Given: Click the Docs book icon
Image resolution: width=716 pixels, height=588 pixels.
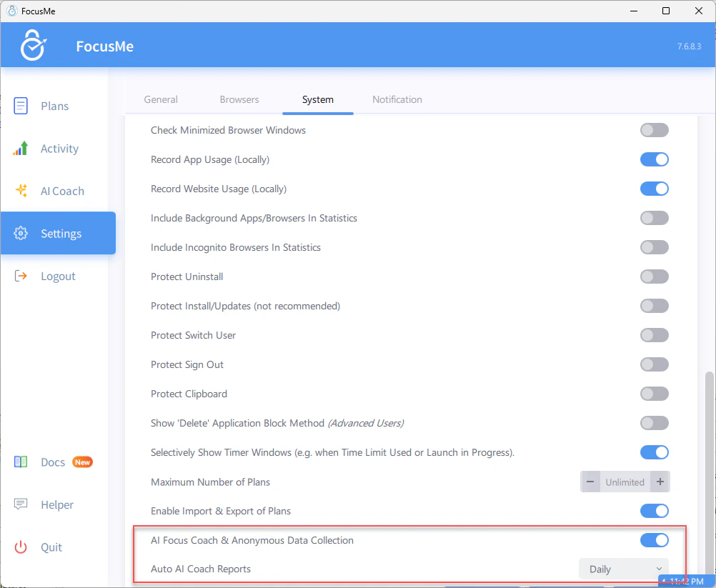Looking at the screenshot, I should (21, 462).
